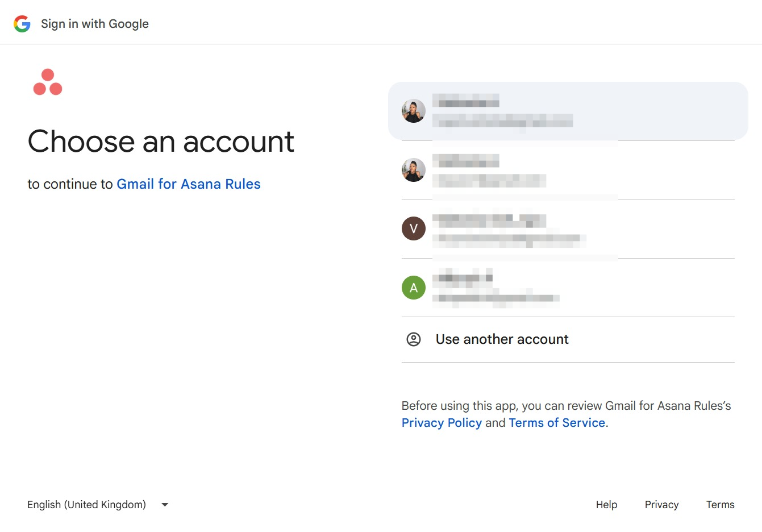Viewport: 762px width, 532px height.
Task: Choose the account with green A avatar
Action: [x=568, y=288]
